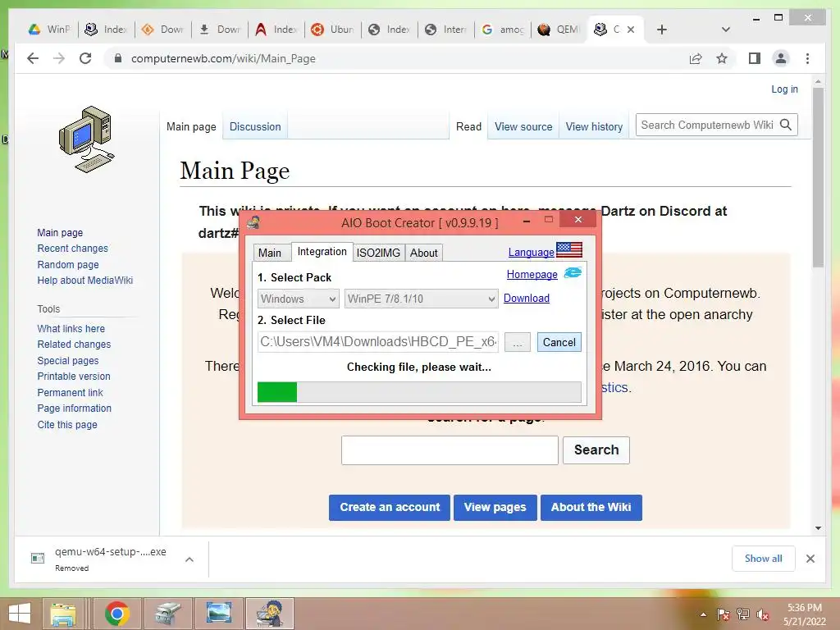
Task: Select the Integration tab
Action: [322, 251]
